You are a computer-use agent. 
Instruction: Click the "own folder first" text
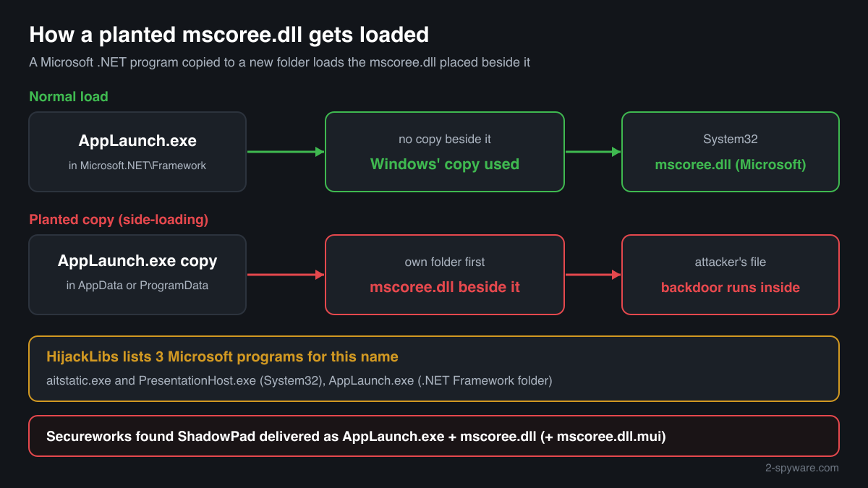(x=445, y=262)
